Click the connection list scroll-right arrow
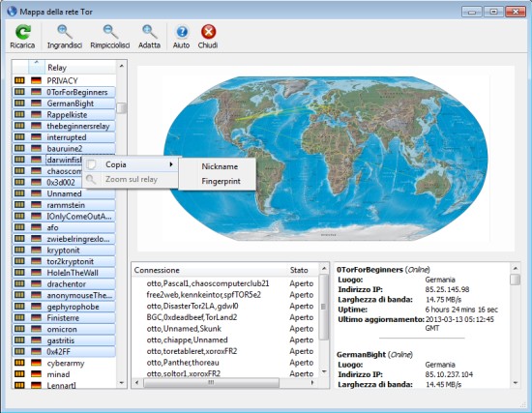This screenshot has width=532, height=413. (x=312, y=383)
